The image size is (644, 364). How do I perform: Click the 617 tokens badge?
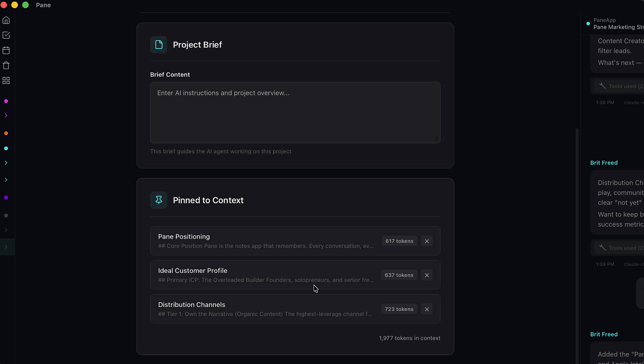[x=399, y=241]
